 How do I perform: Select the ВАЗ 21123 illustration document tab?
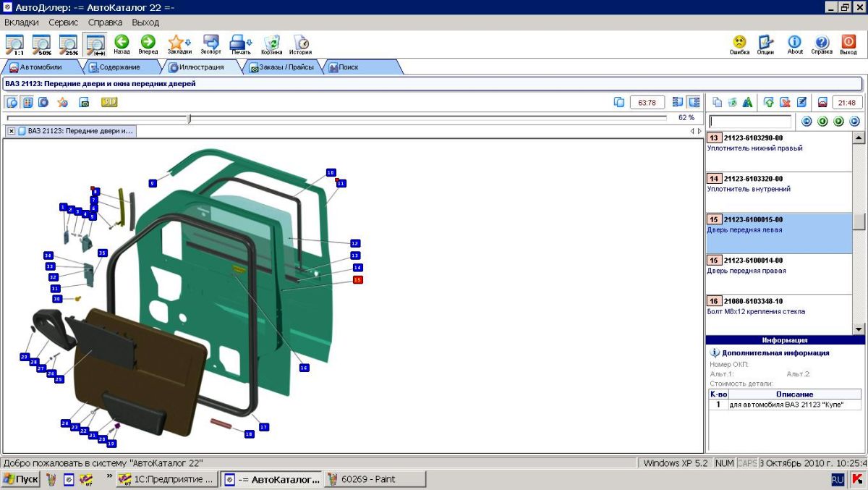pos(76,131)
